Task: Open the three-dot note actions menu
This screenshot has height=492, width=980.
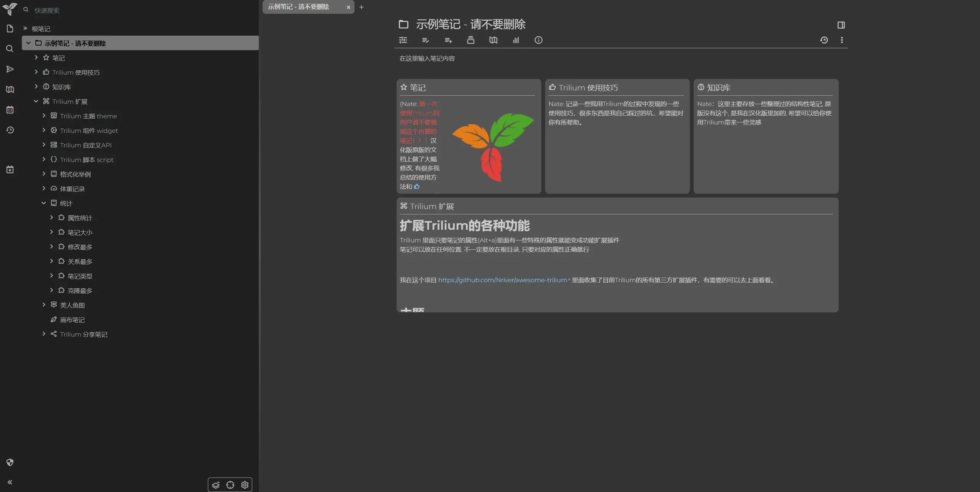Action: coord(841,40)
